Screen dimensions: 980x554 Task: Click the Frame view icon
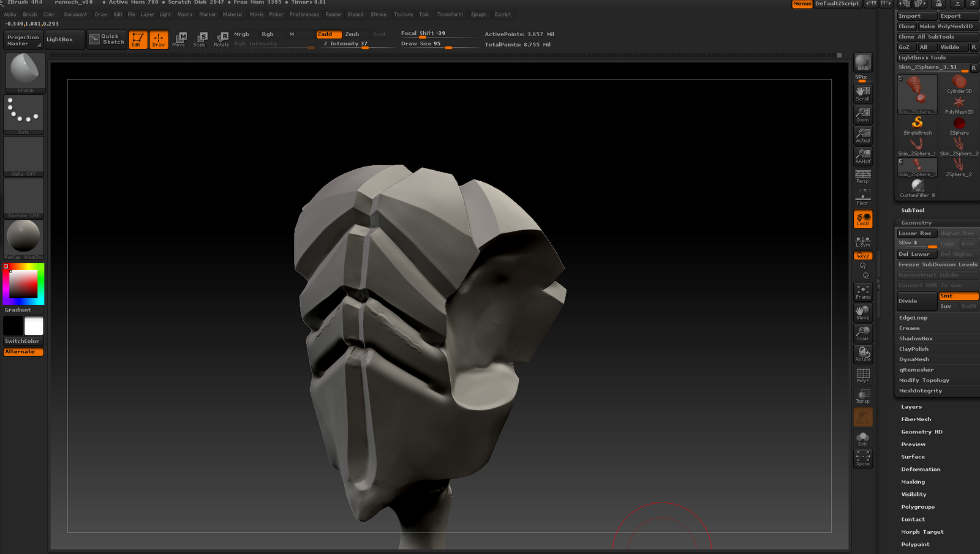[x=862, y=291]
